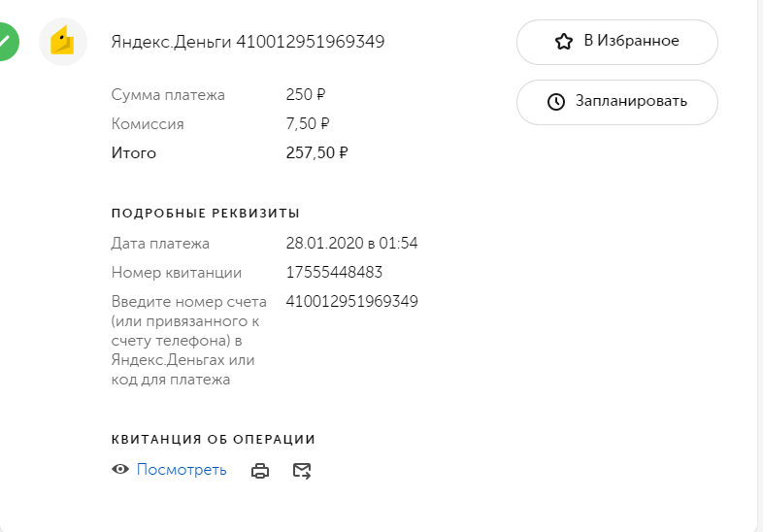Click the star icon in В Избранное

click(x=564, y=42)
